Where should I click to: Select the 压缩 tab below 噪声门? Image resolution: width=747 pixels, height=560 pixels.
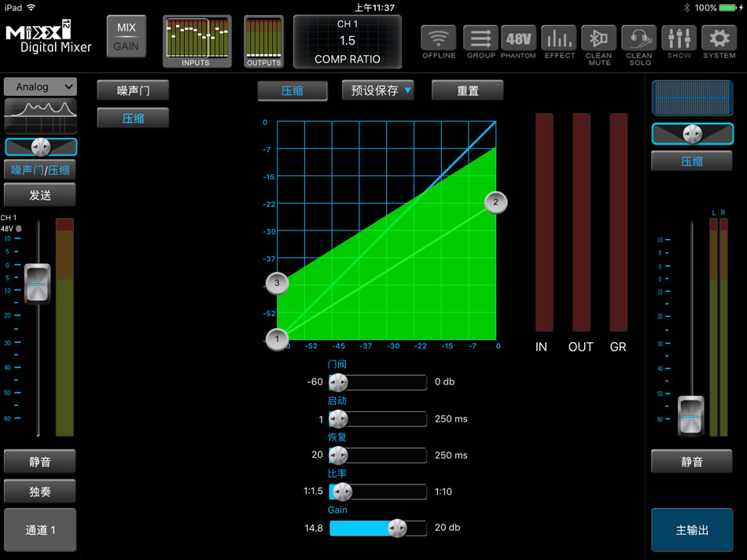click(x=133, y=118)
